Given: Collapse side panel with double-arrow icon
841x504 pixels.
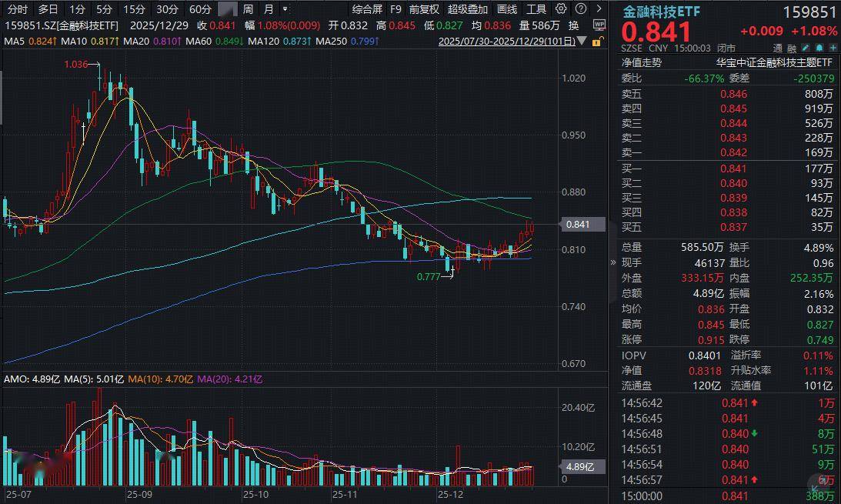Looking at the screenshot, I should pos(612,262).
